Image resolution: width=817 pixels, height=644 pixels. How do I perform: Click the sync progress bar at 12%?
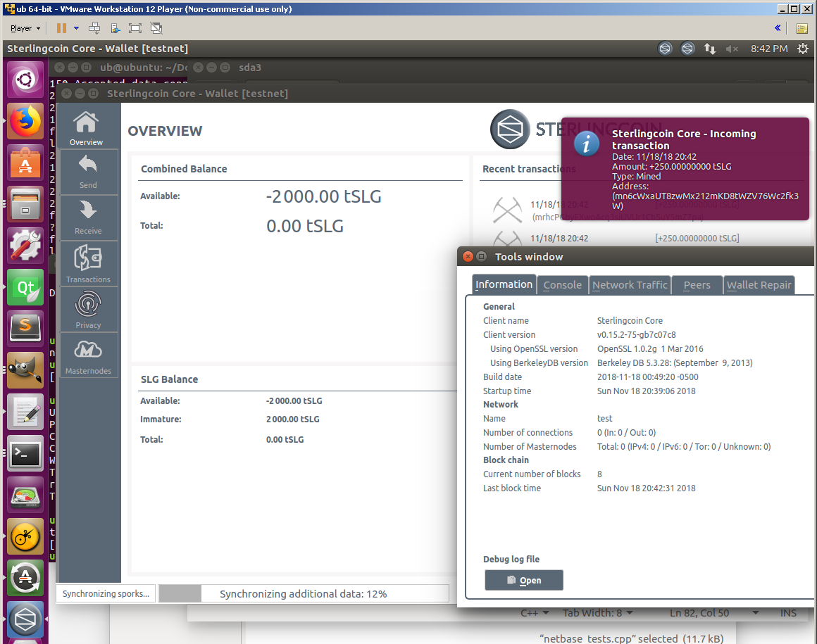[304, 593]
